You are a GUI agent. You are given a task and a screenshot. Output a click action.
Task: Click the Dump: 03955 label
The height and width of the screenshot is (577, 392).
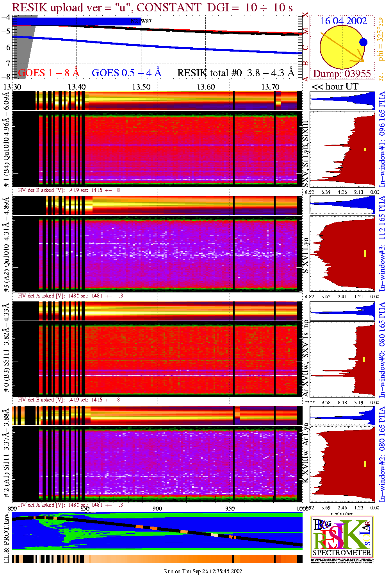pyautogui.click(x=342, y=74)
